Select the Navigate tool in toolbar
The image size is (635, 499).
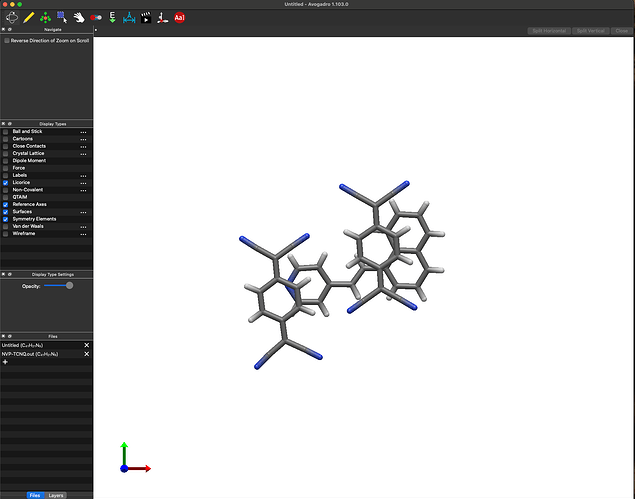(11, 17)
